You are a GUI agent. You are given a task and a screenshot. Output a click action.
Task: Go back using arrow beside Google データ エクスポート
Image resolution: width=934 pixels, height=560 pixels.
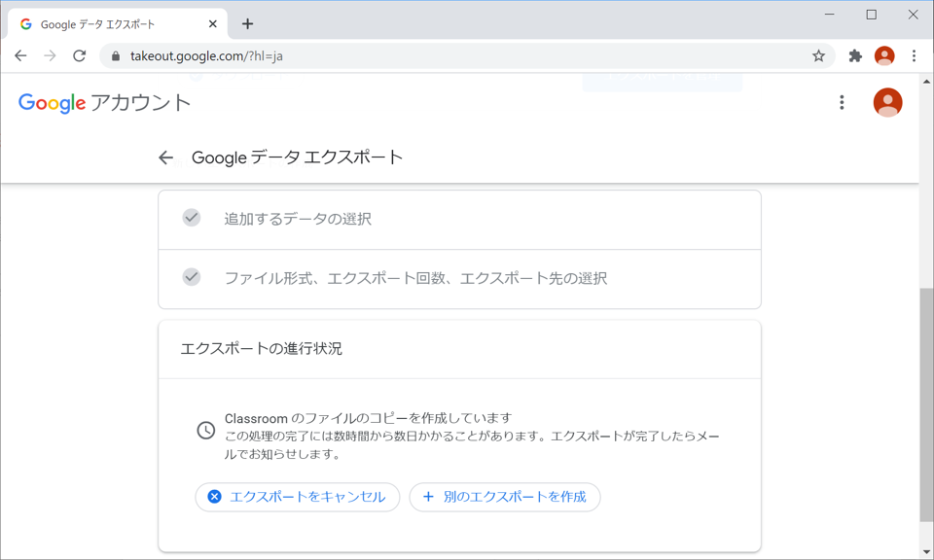click(165, 157)
